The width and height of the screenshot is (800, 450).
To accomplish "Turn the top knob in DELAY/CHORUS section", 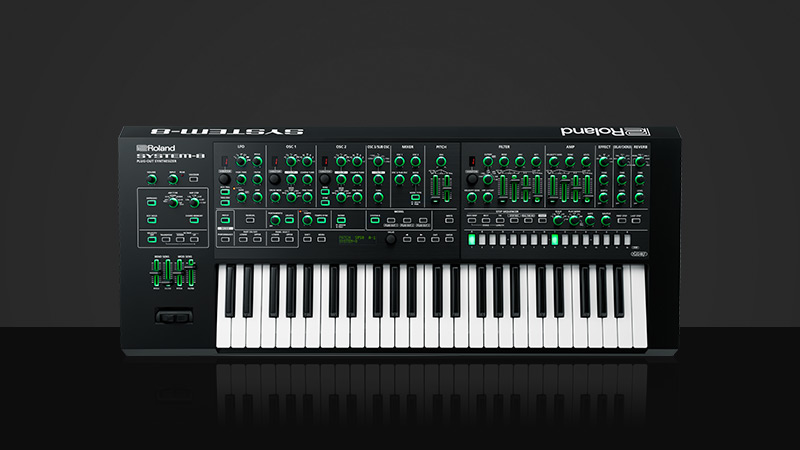I will click(x=622, y=162).
